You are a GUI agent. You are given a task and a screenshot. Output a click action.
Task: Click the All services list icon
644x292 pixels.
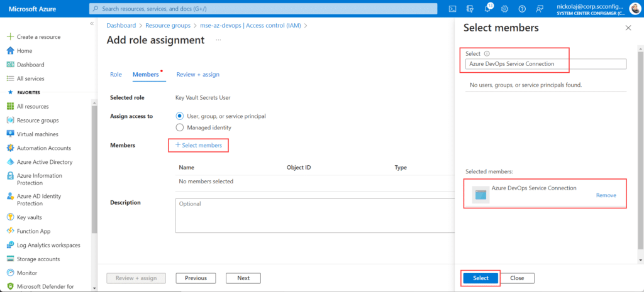click(x=11, y=78)
